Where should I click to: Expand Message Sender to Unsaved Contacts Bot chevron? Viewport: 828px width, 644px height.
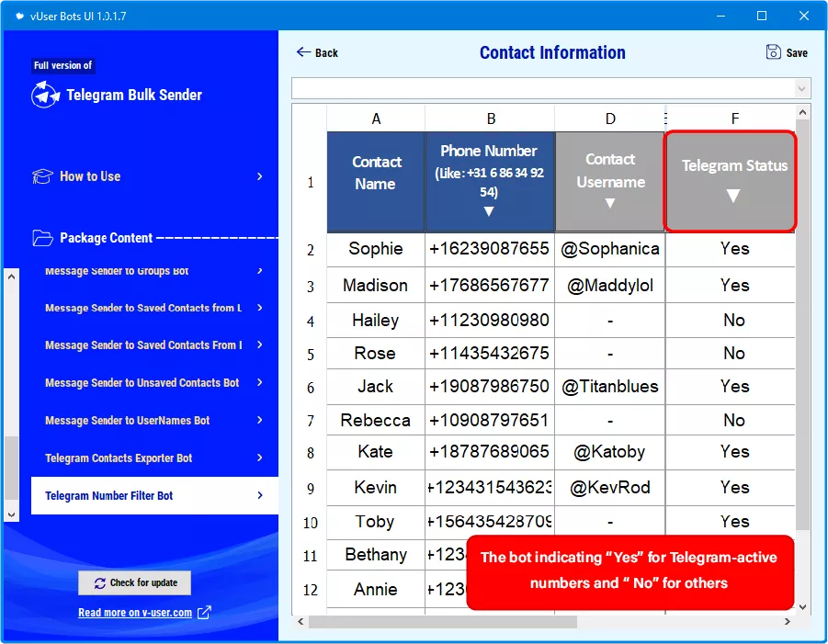pos(260,382)
